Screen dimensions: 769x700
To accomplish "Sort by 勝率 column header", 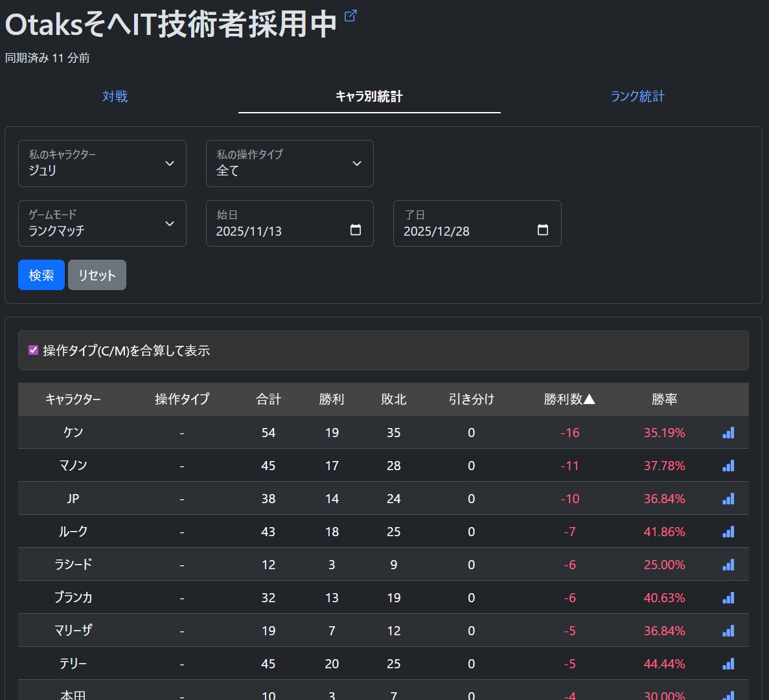I will (x=665, y=399).
